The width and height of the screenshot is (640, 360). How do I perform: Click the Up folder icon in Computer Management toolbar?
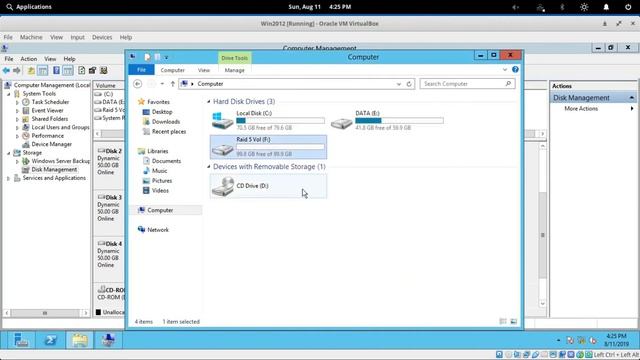coord(31,71)
